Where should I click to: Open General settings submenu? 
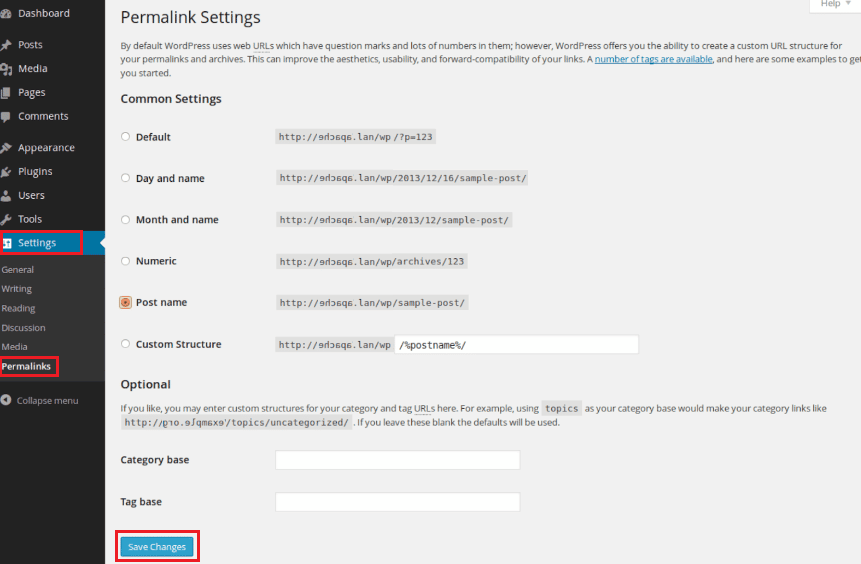point(18,270)
